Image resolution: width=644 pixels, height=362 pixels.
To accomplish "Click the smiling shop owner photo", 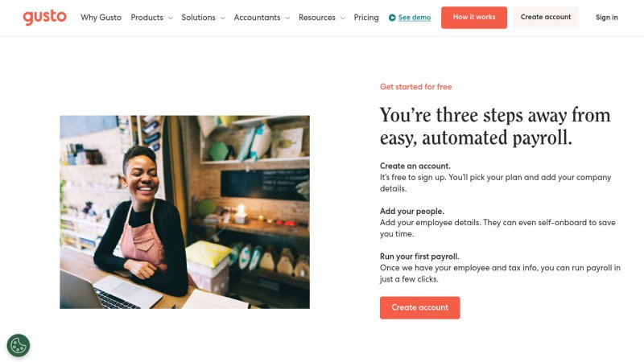I will [184, 212].
